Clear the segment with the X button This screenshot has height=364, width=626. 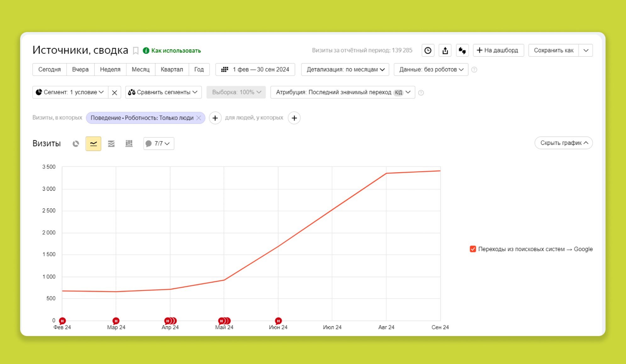tap(115, 92)
